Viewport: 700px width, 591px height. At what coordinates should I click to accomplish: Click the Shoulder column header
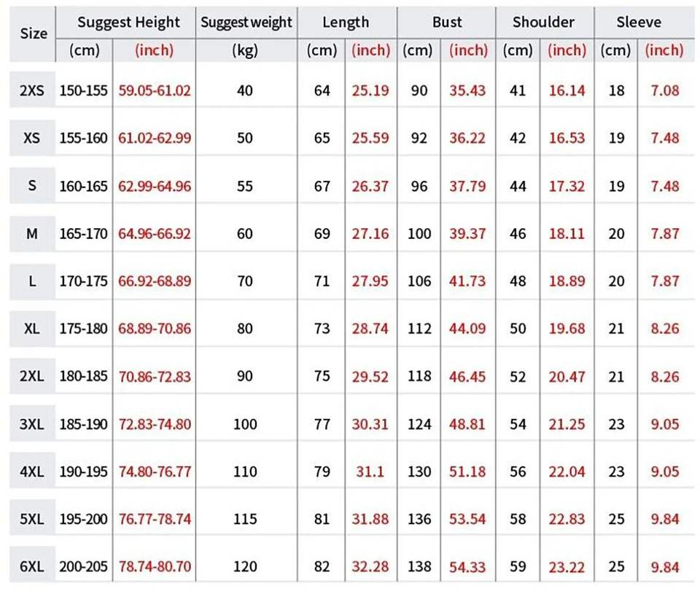coord(544,22)
